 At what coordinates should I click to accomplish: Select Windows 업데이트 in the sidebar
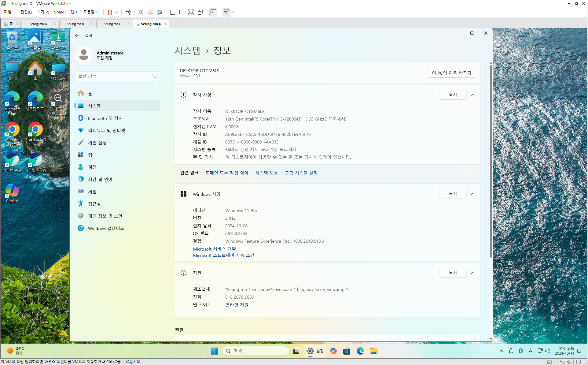click(106, 228)
